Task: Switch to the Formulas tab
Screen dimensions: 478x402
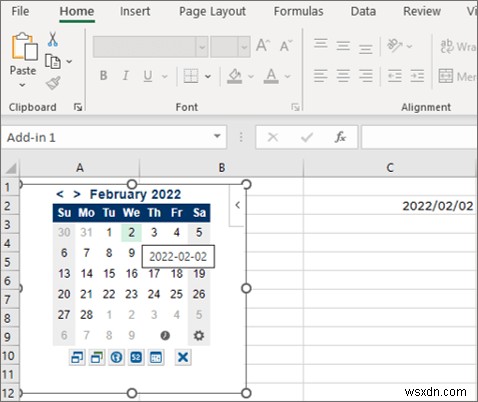Action: pos(298,11)
